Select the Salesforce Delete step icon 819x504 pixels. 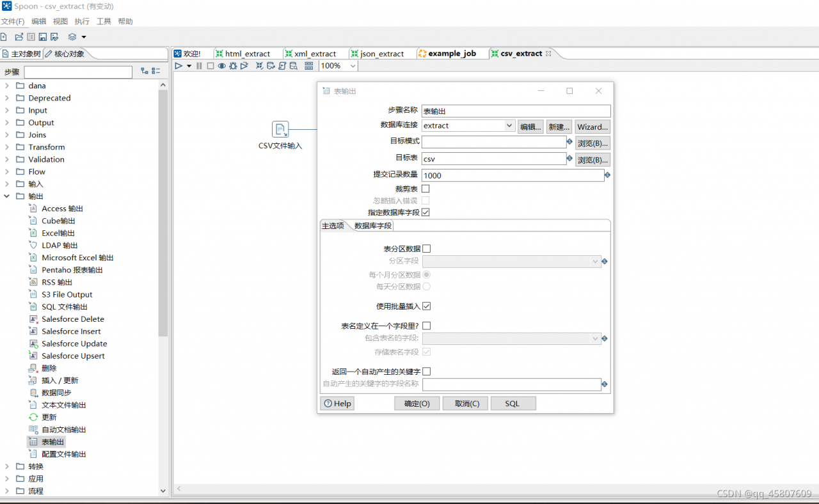point(34,319)
